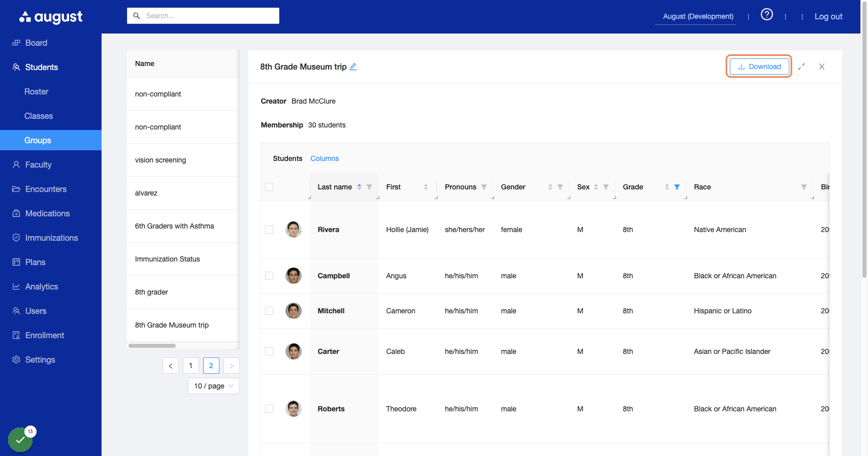Open the active Grade column filter
Screen dimensions: 868x456
(677, 187)
